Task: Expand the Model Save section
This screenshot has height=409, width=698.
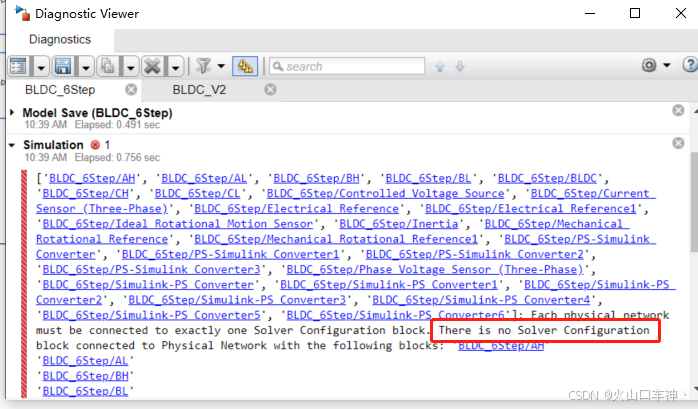Action: [x=12, y=113]
